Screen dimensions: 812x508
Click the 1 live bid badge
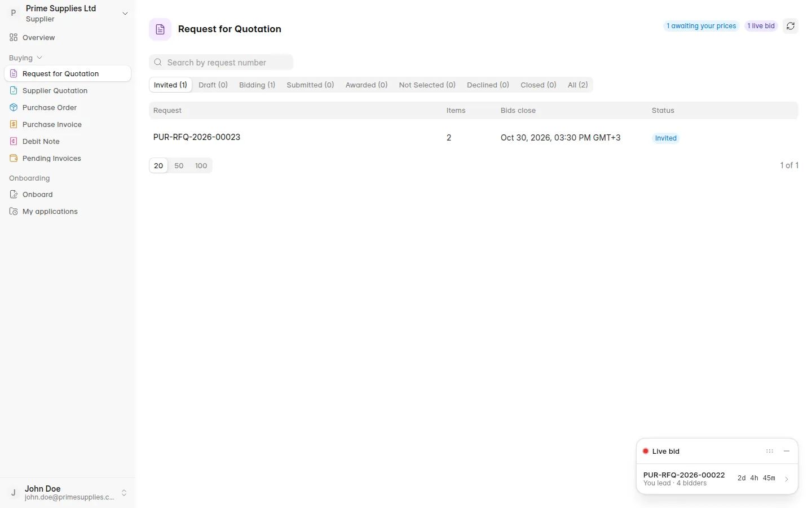(761, 26)
